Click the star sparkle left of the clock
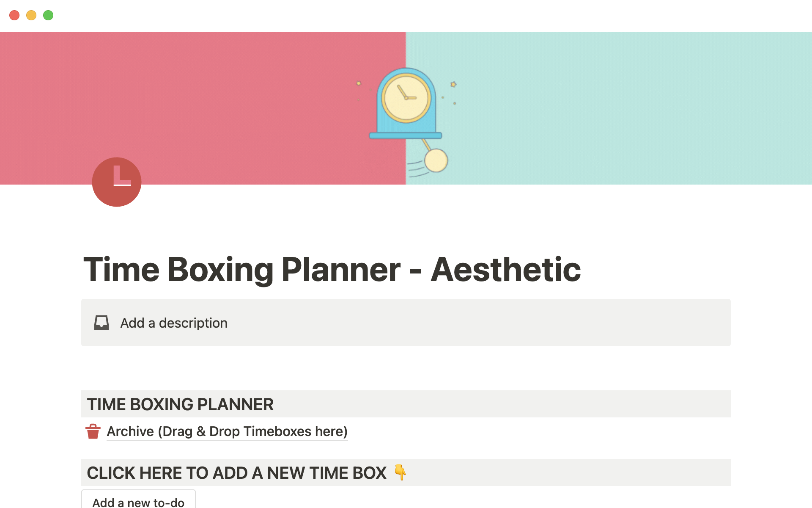The height and width of the screenshot is (508, 812). pyautogui.click(x=359, y=83)
